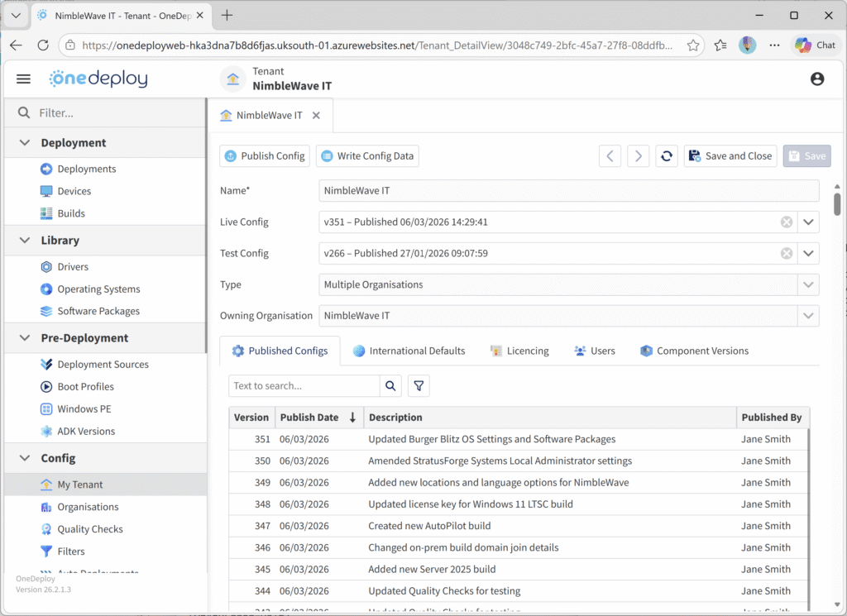Viewport: 847px width, 616px height.
Task: Select row 'Added new Server 2025 build'
Action: tap(519, 569)
